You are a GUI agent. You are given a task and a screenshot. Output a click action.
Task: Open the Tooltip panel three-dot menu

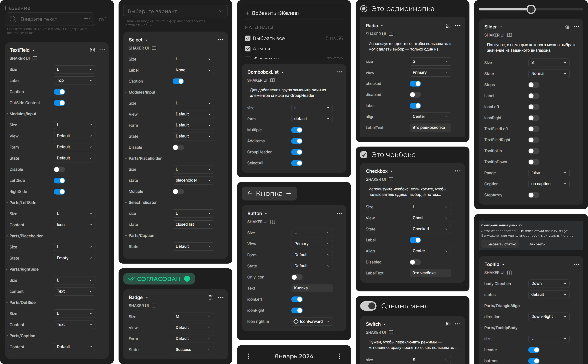[x=576, y=264]
